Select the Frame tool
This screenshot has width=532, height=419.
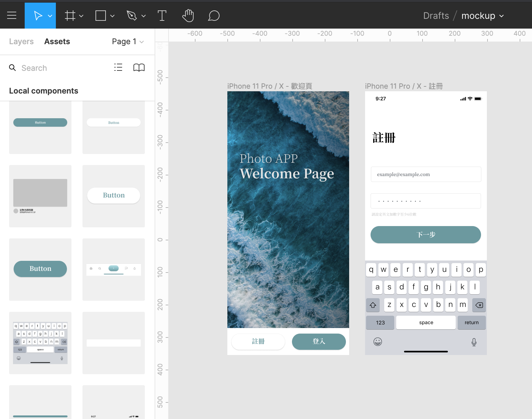70,16
